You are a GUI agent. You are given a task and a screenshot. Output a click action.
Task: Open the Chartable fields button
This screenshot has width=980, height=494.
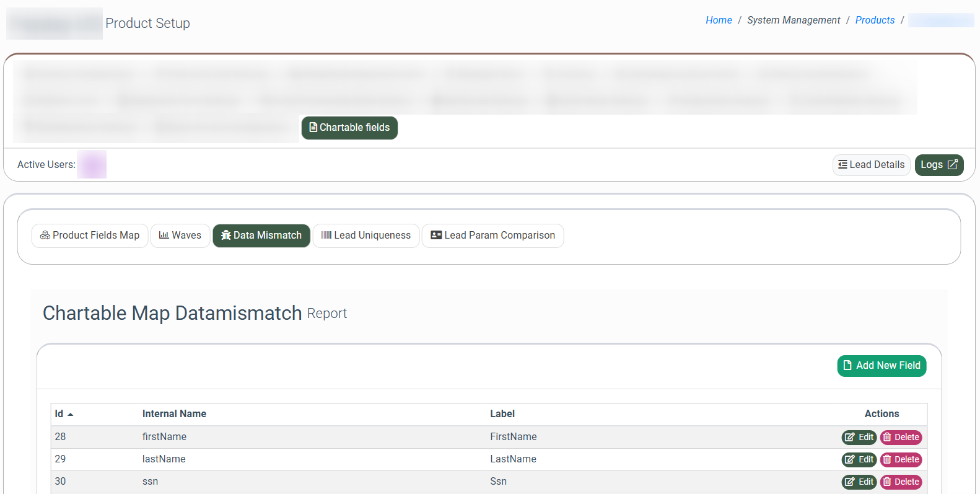point(349,128)
